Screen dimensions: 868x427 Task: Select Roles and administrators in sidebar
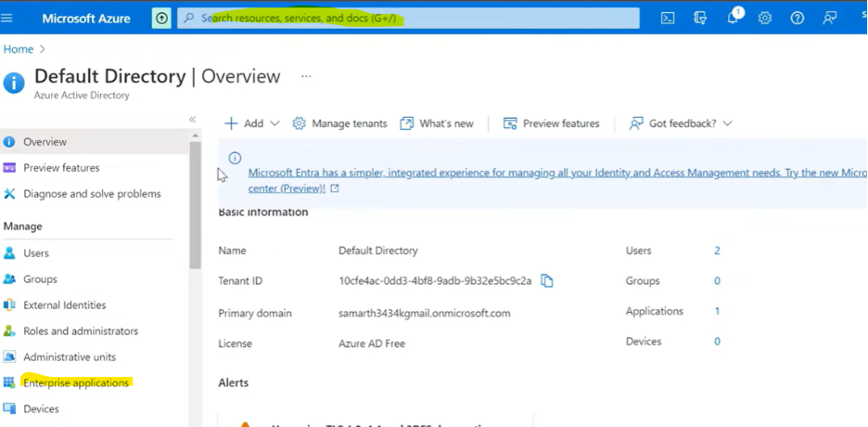pyautogui.click(x=81, y=330)
